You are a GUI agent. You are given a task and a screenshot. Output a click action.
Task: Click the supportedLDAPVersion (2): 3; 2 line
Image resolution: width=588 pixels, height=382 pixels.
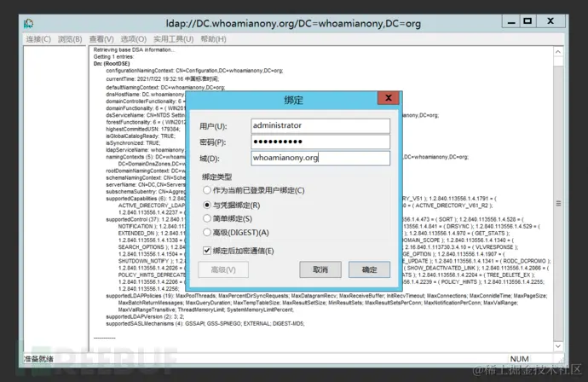point(145,316)
